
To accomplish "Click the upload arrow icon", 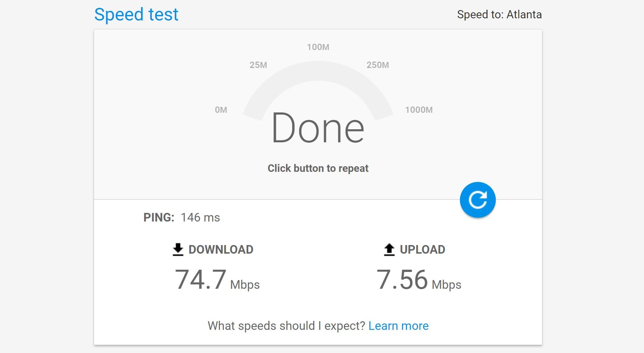I will 389,250.
